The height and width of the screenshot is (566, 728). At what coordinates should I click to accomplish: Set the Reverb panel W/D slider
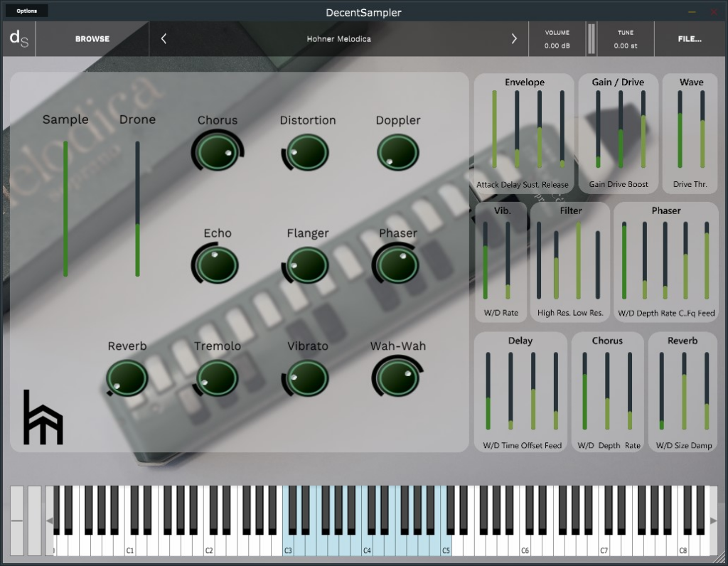[x=662, y=391]
